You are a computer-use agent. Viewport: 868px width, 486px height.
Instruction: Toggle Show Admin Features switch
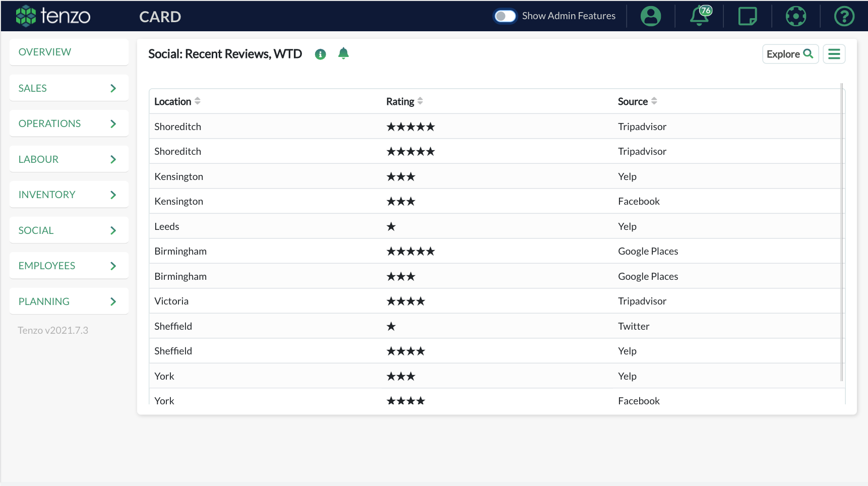(x=505, y=16)
